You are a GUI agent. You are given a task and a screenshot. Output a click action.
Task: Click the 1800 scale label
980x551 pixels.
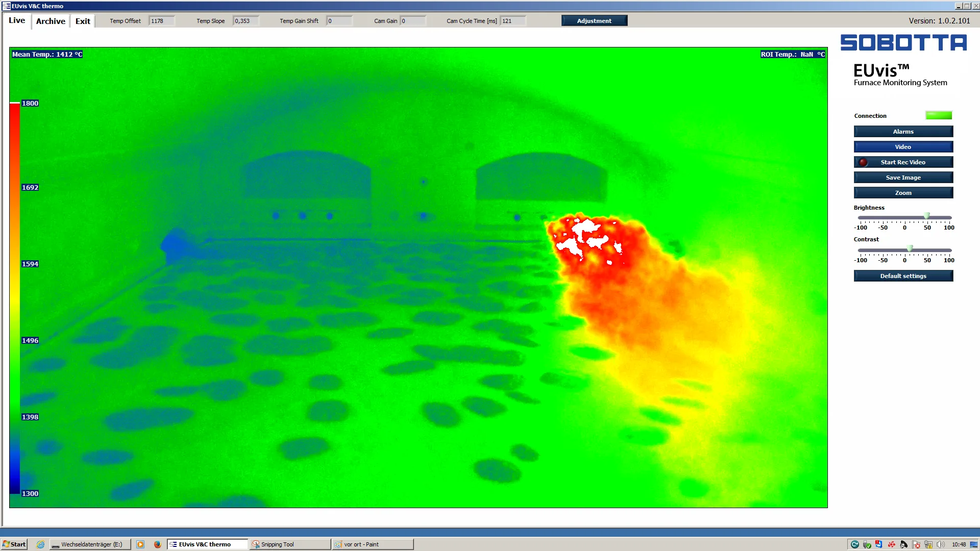pos(30,103)
